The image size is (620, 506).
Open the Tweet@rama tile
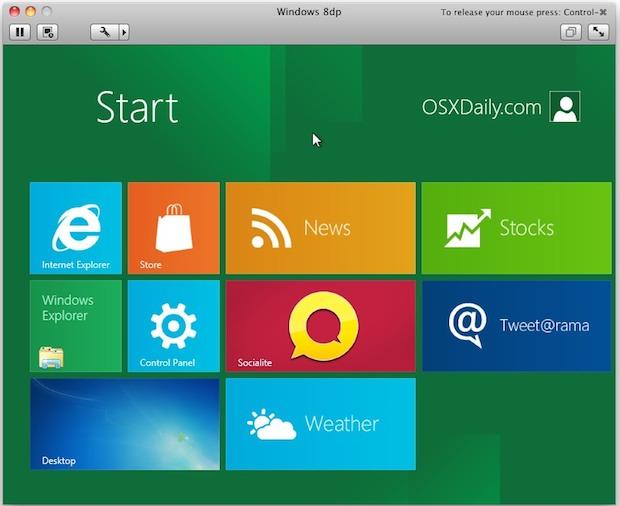[516, 326]
